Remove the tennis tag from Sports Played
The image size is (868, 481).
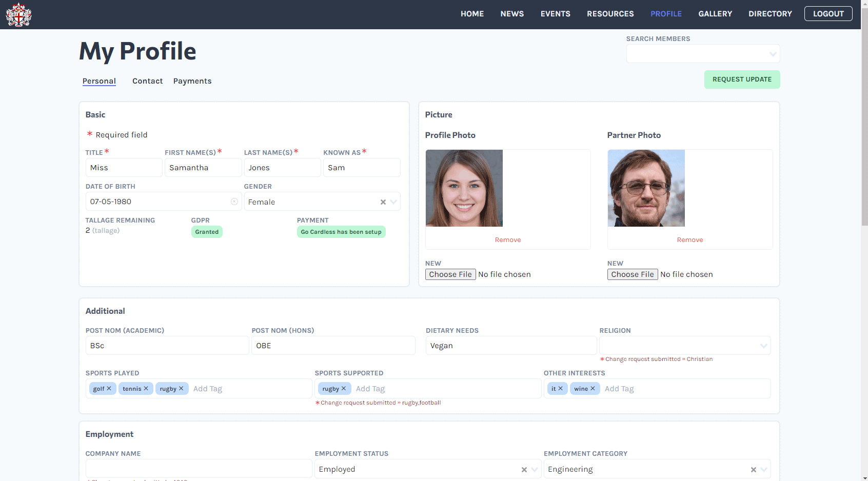pyautogui.click(x=146, y=389)
